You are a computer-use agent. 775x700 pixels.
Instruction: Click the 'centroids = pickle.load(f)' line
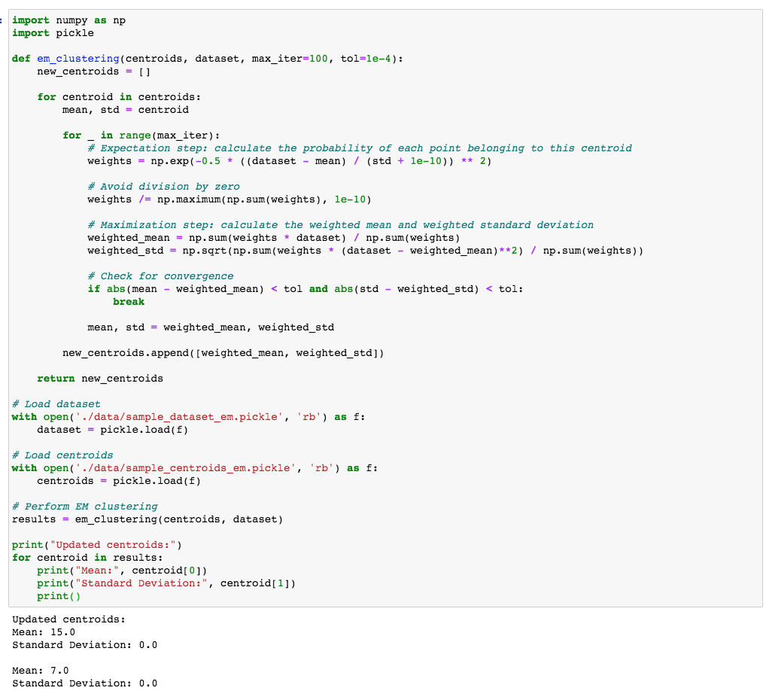(119, 481)
